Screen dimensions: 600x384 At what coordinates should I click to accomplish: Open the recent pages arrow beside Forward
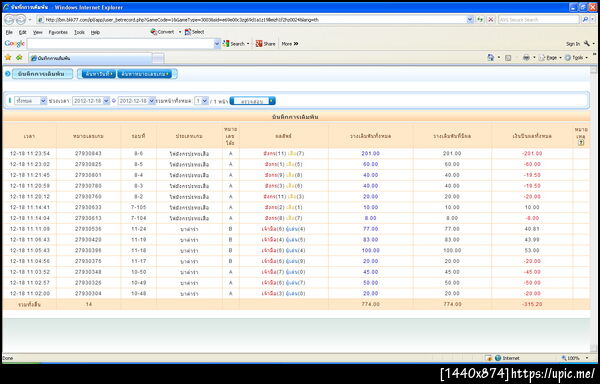[x=30, y=20]
